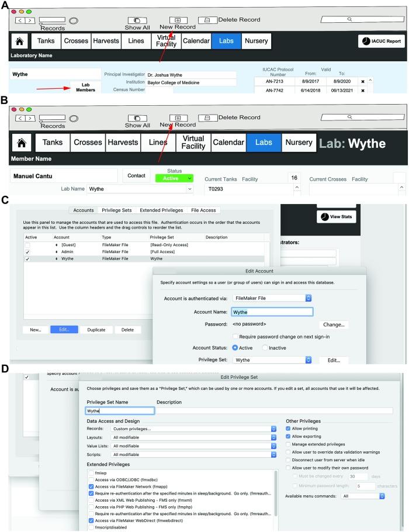
Task: Open the Nursery tab in panel B
Action: click(299, 143)
